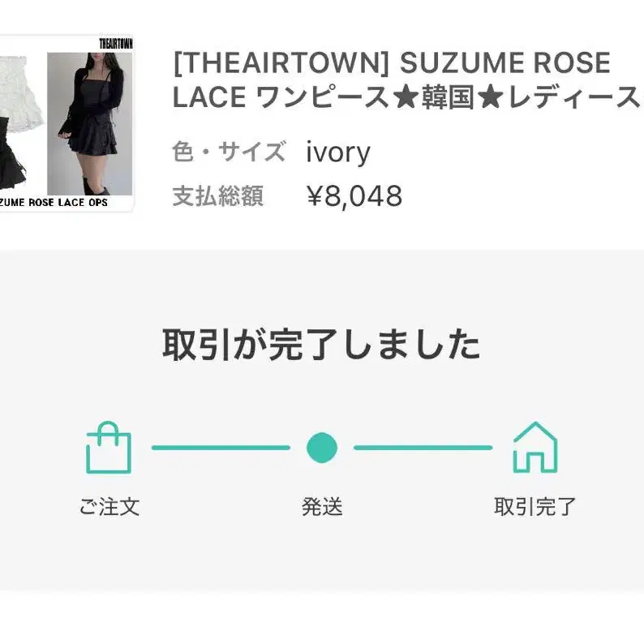Tap the house icon for completed transaction
The image size is (644, 644).
coord(535,447)
